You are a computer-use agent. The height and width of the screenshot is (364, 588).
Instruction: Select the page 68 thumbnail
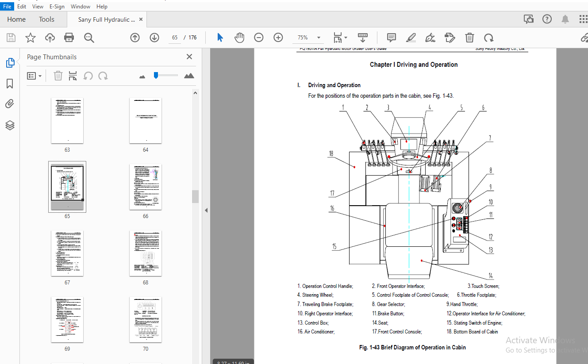(x=146, y=253)
